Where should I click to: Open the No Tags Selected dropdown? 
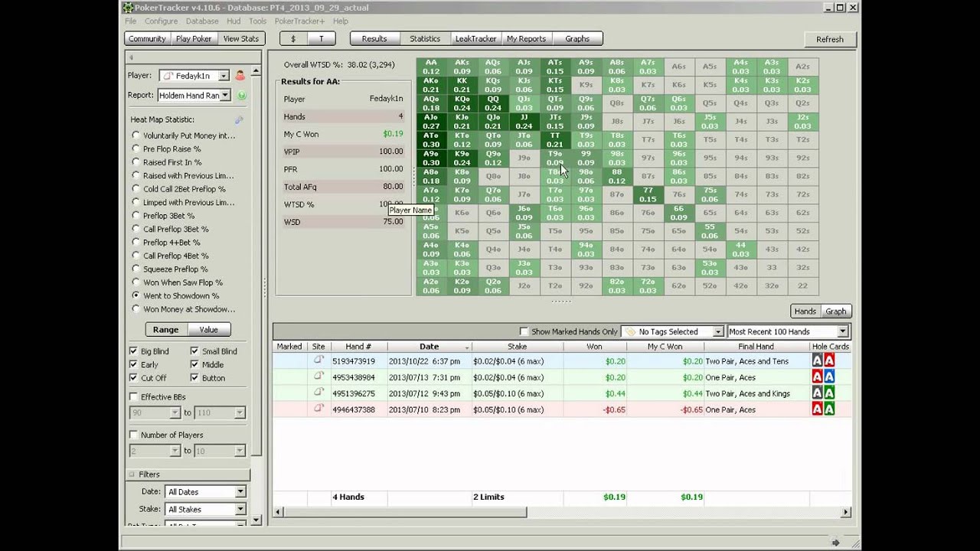[673, 331]
